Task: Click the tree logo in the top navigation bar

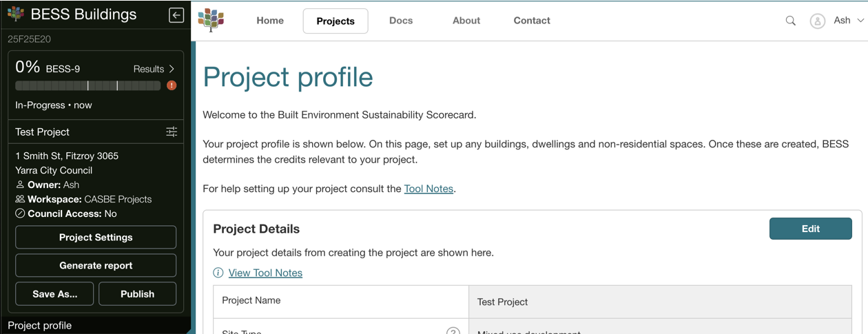Action: pos(211,21)
